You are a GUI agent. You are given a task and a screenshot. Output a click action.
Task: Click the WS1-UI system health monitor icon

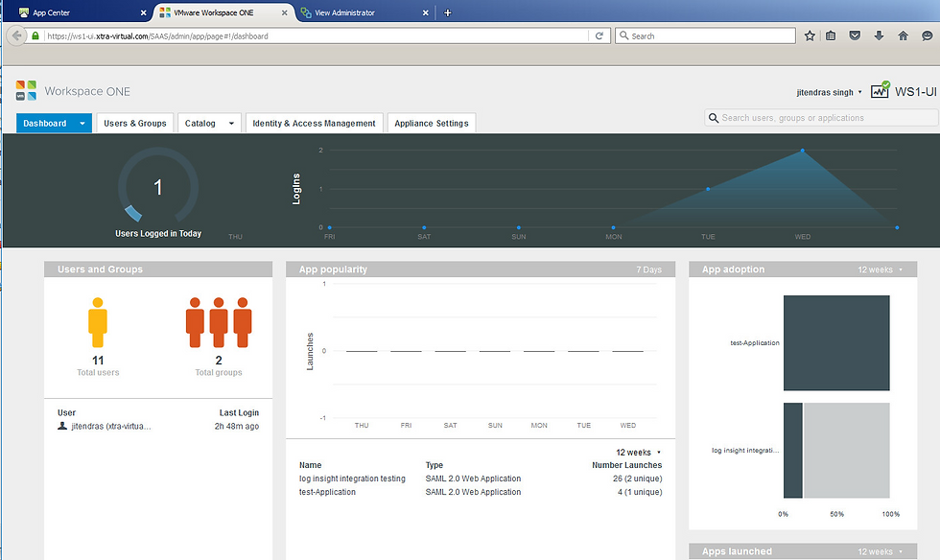(881, 90)
